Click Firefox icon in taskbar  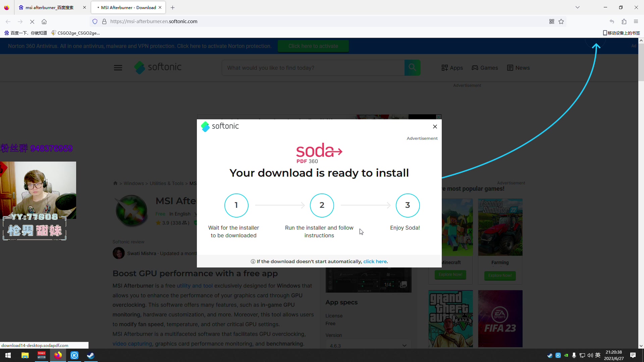pyautogui.click(x=58, y=355)
